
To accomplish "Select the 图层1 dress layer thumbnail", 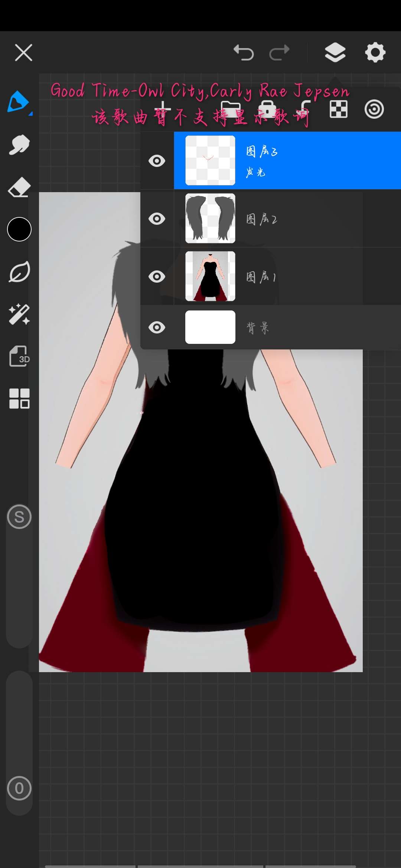I will pyautogui.click(x=210, y=276).
